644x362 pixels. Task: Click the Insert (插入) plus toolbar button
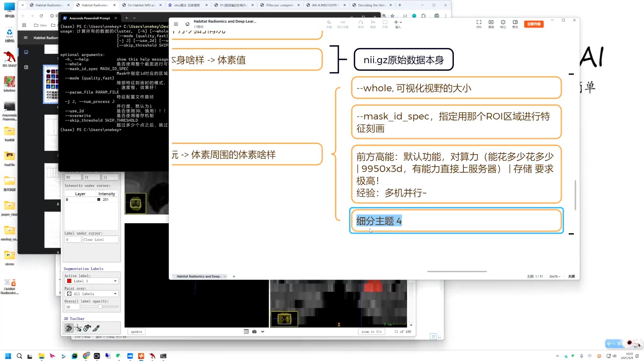(x=398, y=24)
